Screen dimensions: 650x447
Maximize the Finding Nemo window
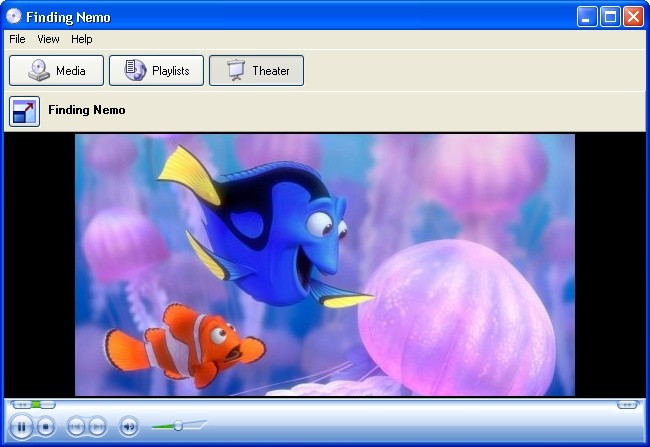coord(610,17)
